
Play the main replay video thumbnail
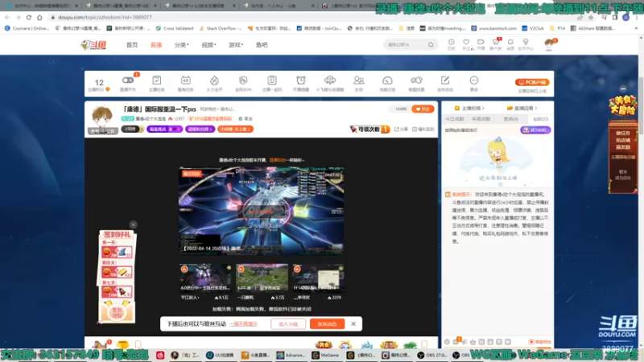tap(261, 211)
